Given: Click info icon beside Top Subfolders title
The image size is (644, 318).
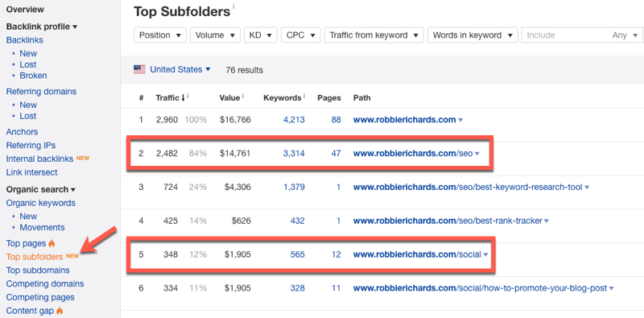Looking at the screenshot, I should coord(233,6).
